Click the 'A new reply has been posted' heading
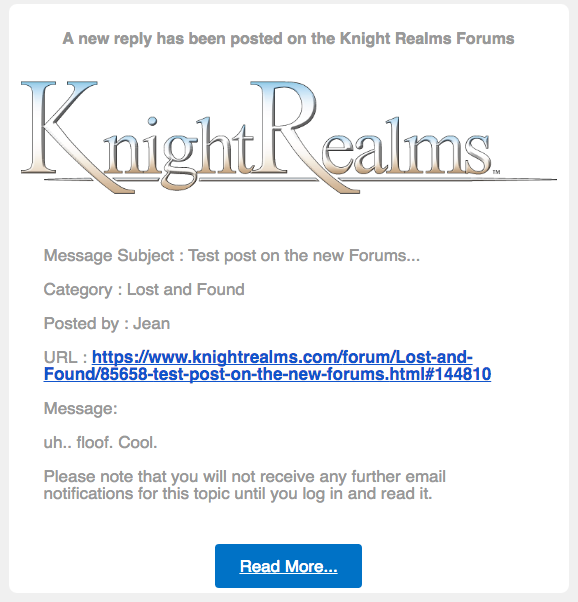Image resolution: width=578 pixels, height=602 pixels. pyautogui.click(x=288, y=39)
